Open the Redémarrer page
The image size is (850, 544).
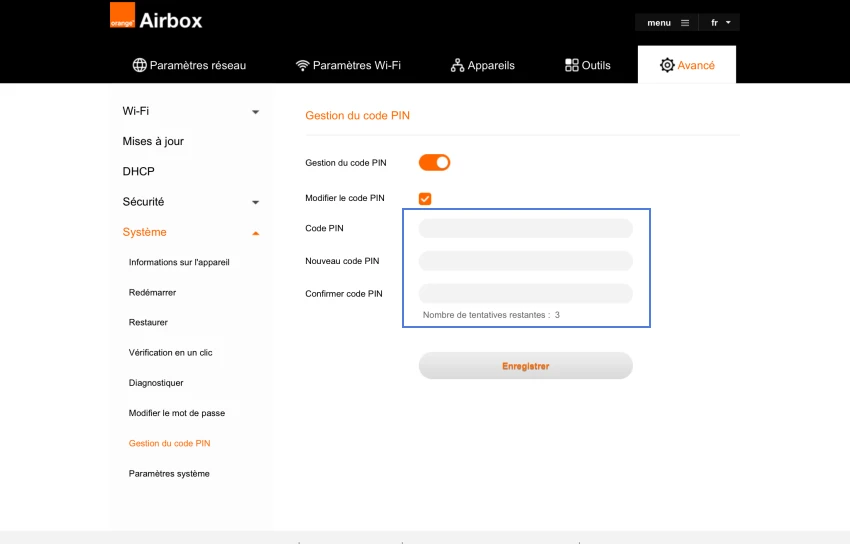152,293
